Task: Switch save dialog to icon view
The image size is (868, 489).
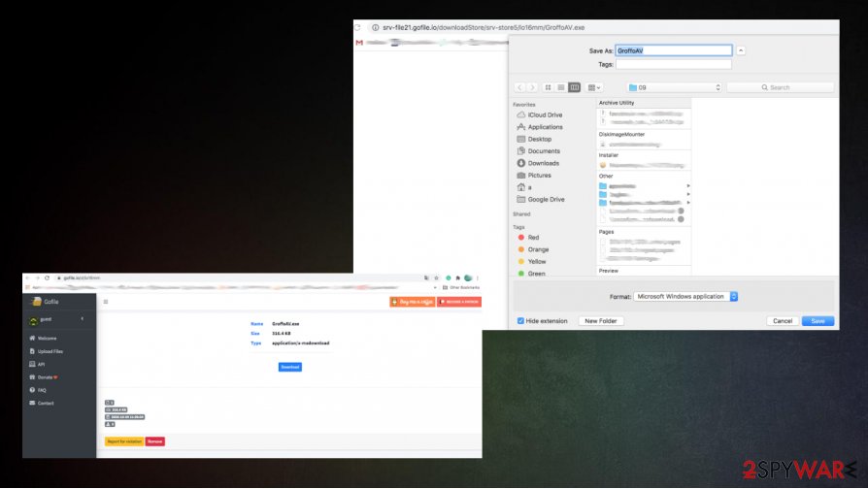Action: [x=548, y=87]
